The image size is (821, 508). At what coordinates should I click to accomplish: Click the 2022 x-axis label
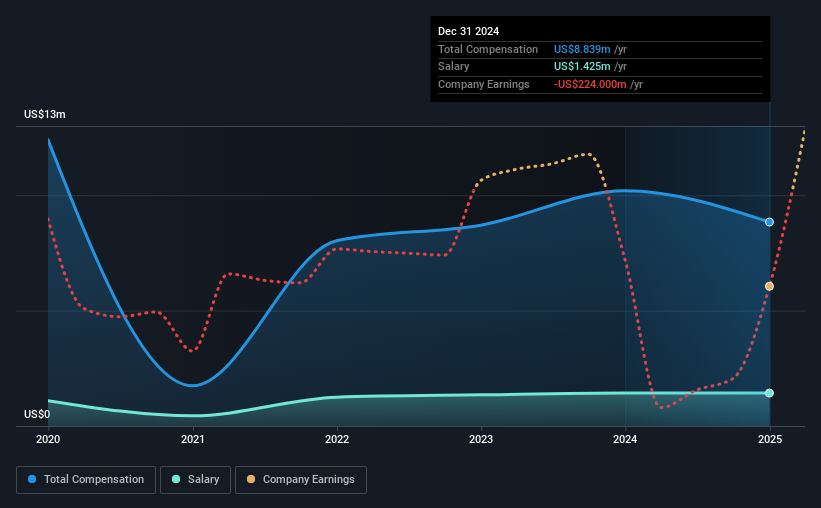click(x=337, y=439)
